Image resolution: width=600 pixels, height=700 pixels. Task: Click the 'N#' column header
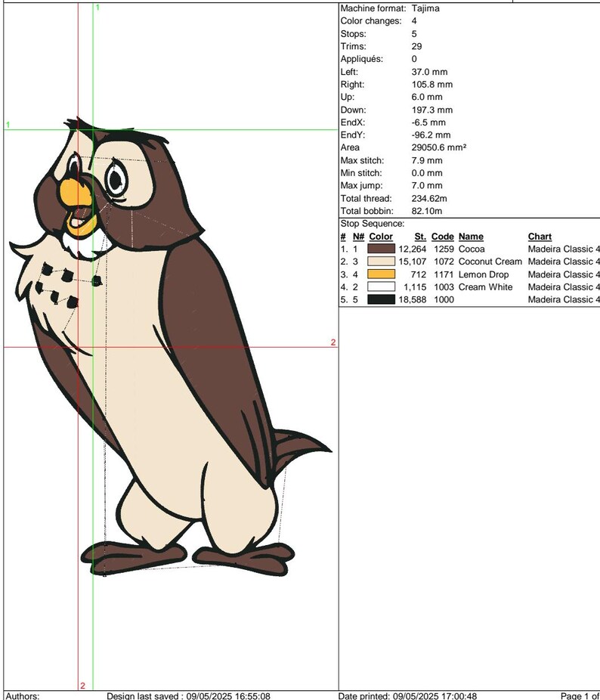point(358,237)
